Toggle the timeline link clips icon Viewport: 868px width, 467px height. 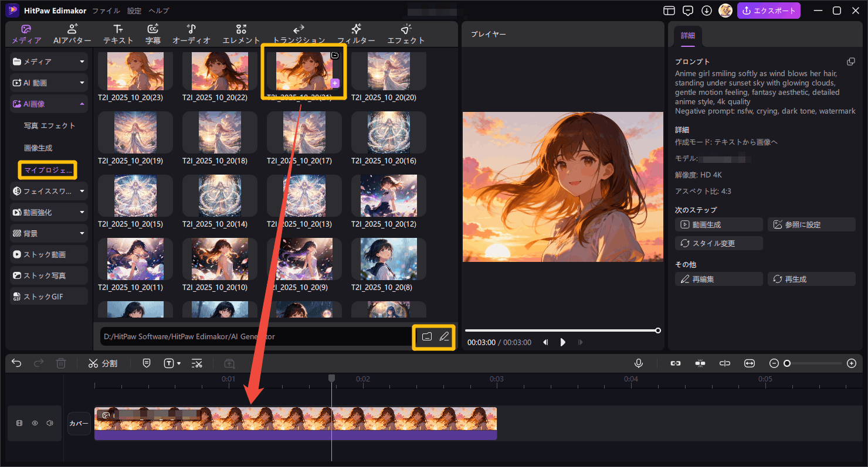[676, 363]
